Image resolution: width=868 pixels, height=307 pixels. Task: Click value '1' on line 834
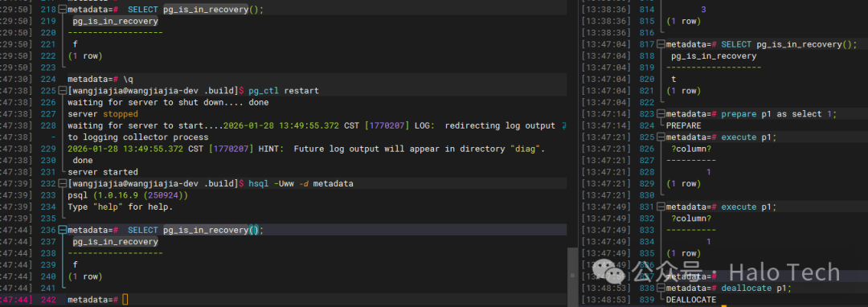pyautogui.click(x=709, y=242)
